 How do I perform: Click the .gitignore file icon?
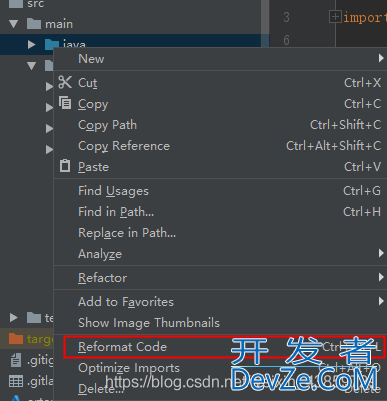[x=16, y=360]
